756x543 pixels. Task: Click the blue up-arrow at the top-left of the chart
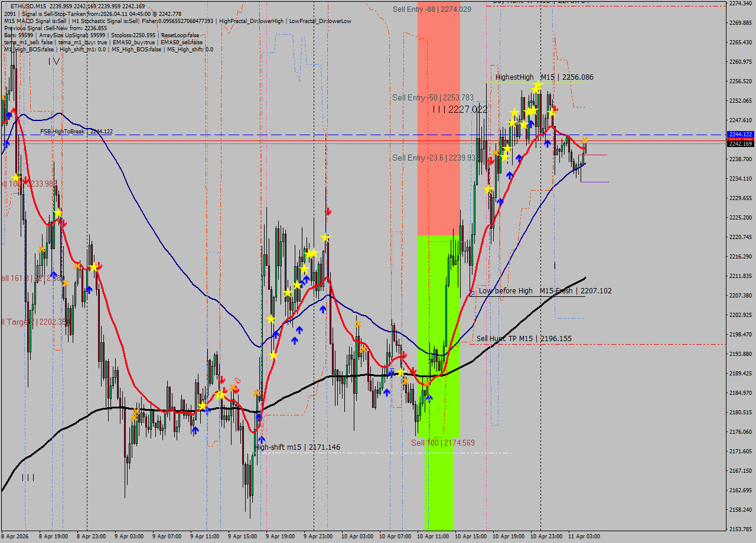6,143
